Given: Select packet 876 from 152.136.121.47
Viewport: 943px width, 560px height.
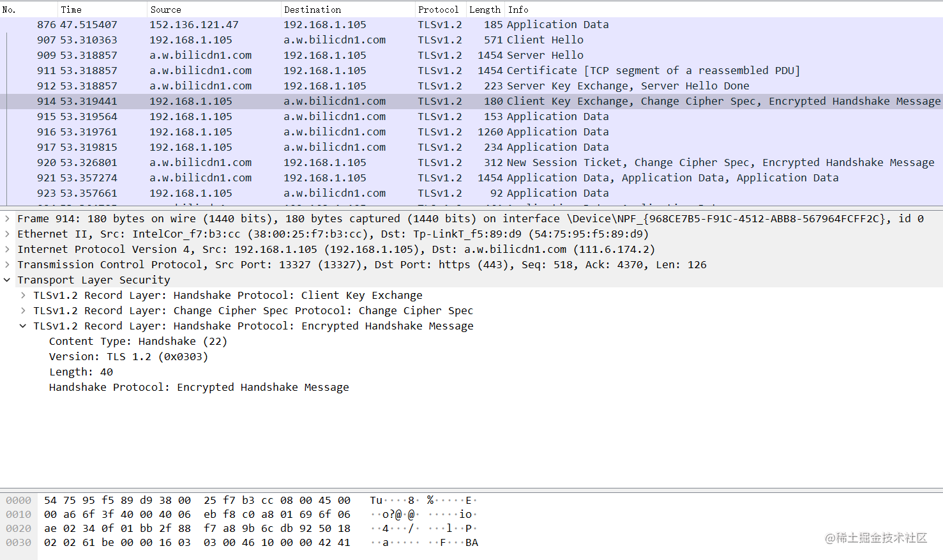Looking at the screenshot, I should [x=471, y=24].
